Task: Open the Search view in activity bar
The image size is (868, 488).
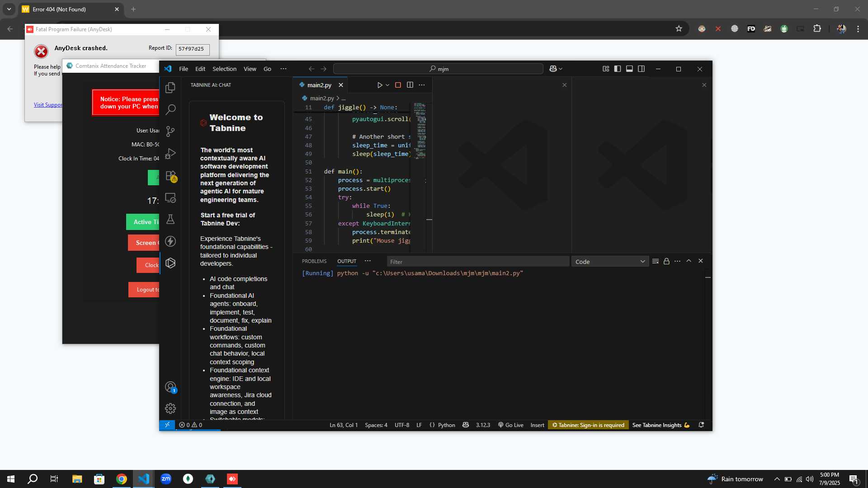Action: [170, 109]
